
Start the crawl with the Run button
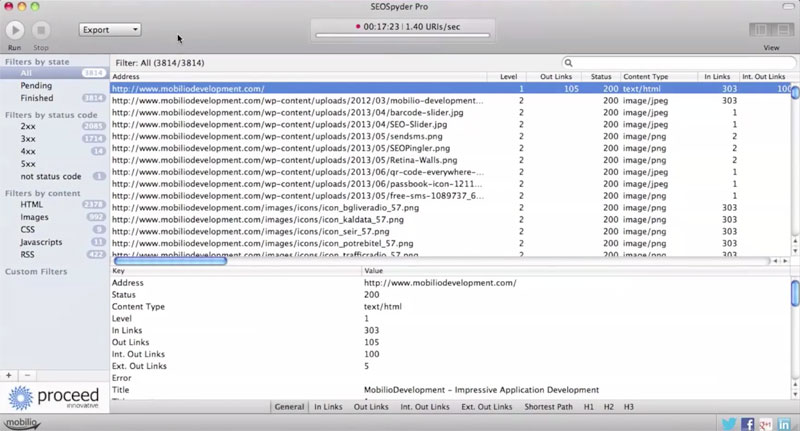click(x=15, y=30)
